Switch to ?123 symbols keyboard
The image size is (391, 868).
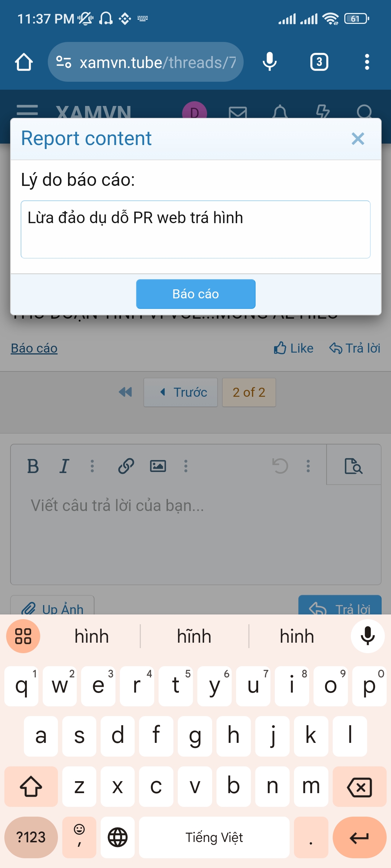(31, 837)
